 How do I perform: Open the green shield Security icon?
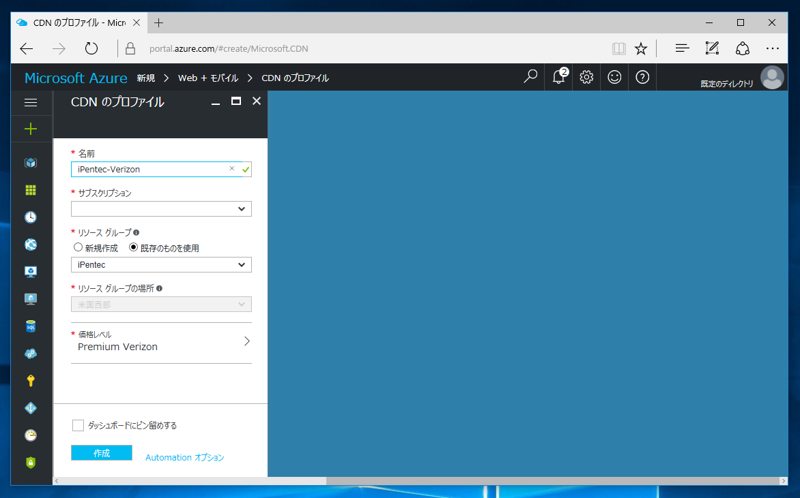(x=31, y=462)
